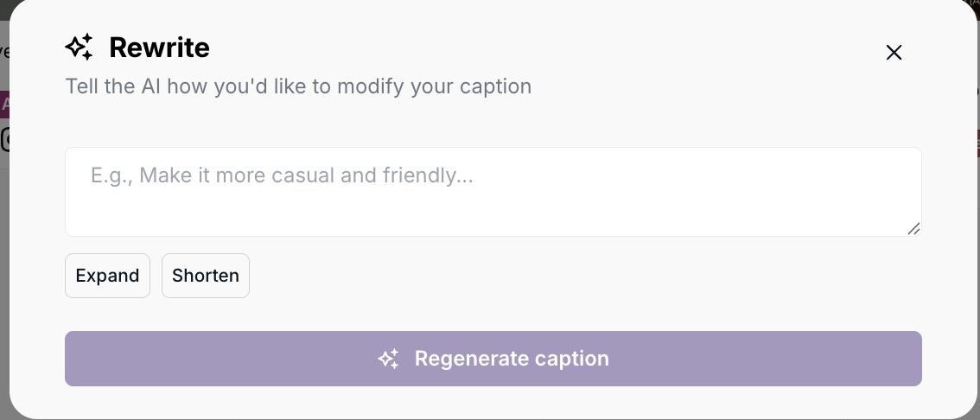The width and height of the screenshot is (980, 420).
Task: Focus the caption instructions text area
Action: click(x=493, y=191)
